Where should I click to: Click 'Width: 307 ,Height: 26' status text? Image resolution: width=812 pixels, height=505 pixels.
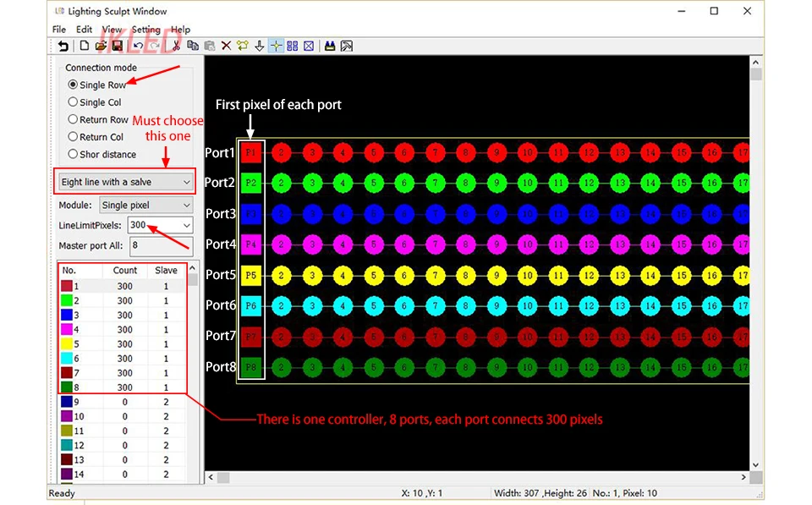point(540,493)
